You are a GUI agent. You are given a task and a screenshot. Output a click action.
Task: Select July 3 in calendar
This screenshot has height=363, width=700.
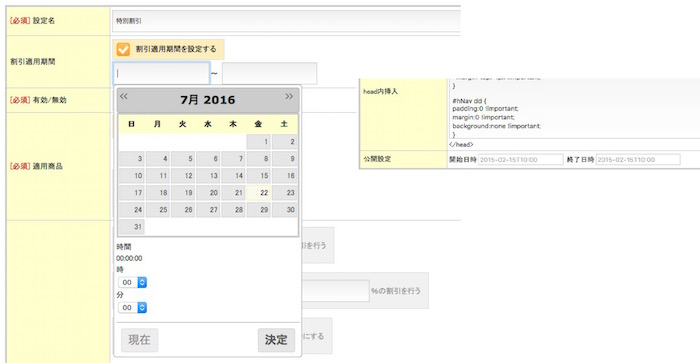coord(132,159)
